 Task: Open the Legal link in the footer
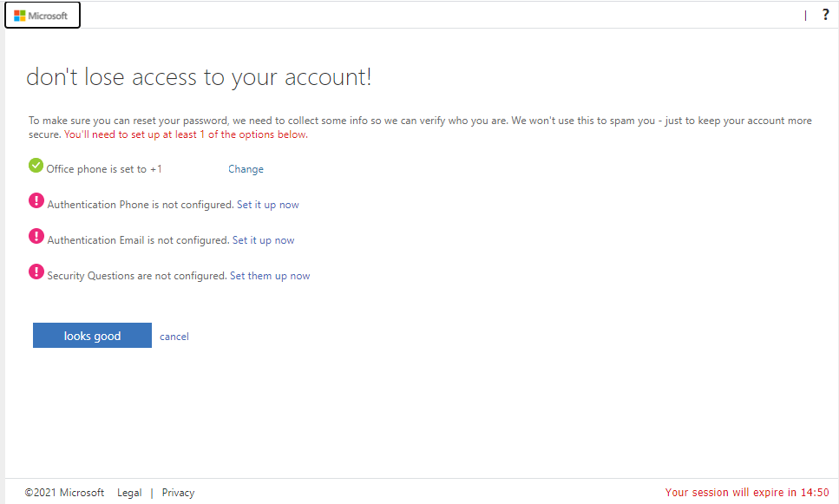click(129, 493)
